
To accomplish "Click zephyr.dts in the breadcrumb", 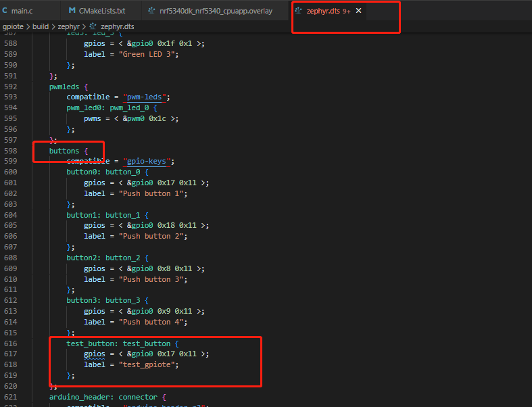I will pos(118,26).
